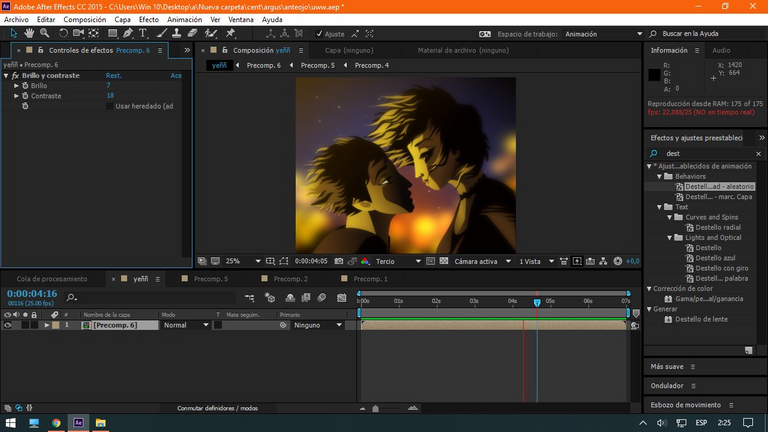Image resolution: width=768 pixels, height=432 pixels.
Task: Open the 1 Vista layout dropdown
Action: (x=536, y=261)
